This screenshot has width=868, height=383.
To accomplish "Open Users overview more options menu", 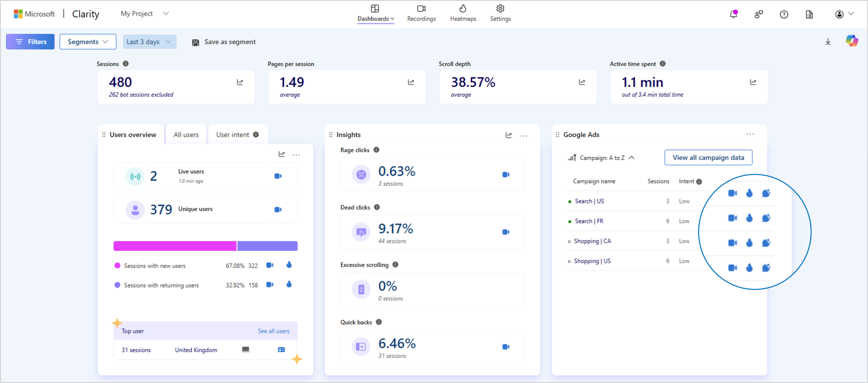I will [x=296, y=155].
